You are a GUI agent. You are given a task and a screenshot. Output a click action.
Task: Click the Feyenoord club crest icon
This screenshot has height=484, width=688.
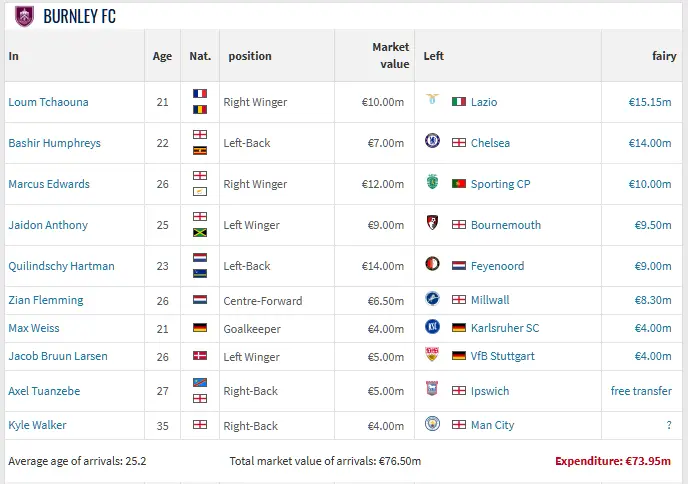[432, 265]
